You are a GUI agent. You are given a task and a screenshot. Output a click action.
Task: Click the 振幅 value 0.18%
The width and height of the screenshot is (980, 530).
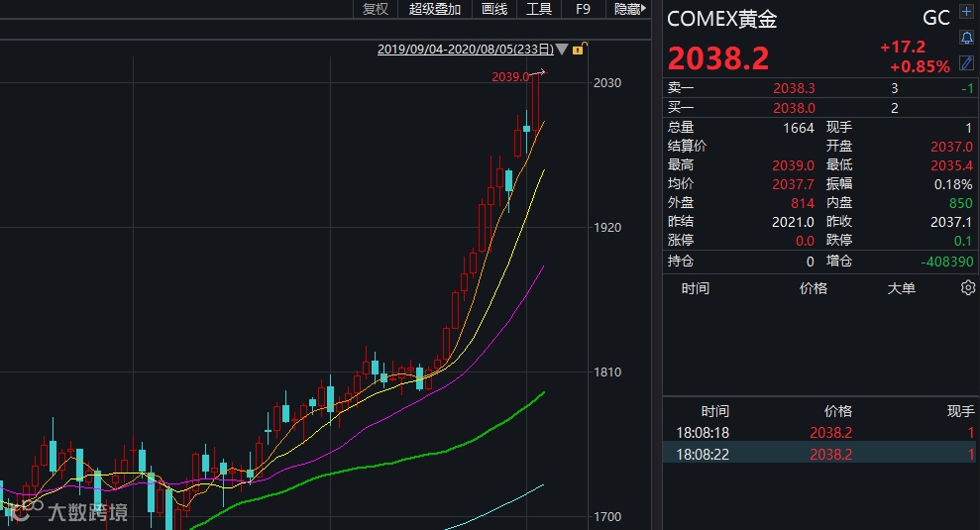tap(953, 184)
